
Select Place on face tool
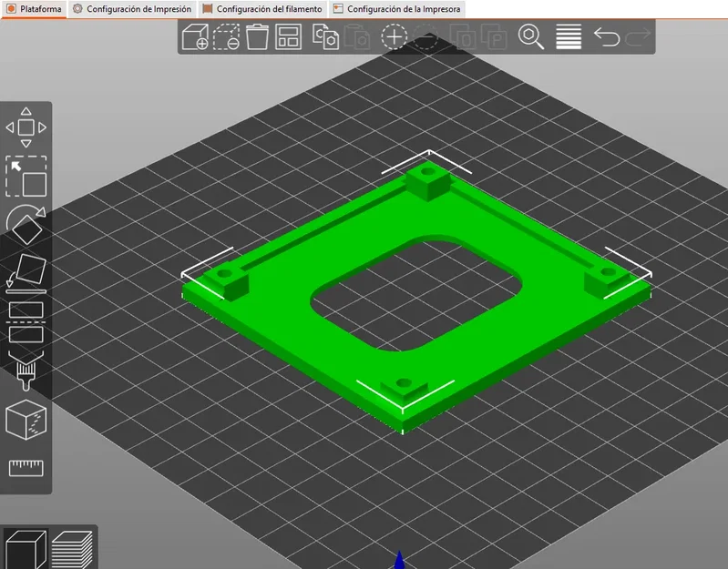pos(26,274)
